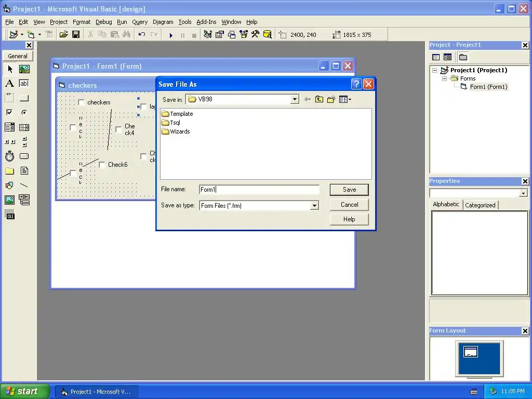Open the Add-Ins menu

tap(206, 22)
